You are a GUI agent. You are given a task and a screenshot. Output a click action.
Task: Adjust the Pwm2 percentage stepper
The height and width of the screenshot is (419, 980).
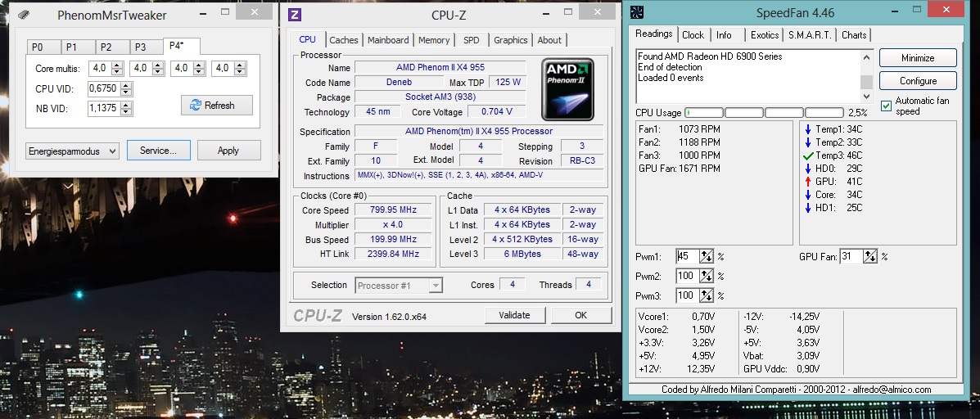coord(706,276)
